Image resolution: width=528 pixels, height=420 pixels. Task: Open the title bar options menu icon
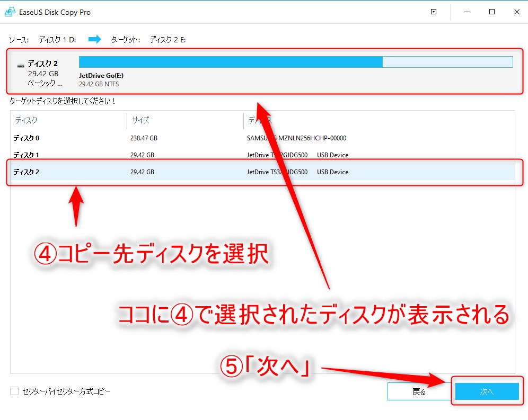coord(434,12)
